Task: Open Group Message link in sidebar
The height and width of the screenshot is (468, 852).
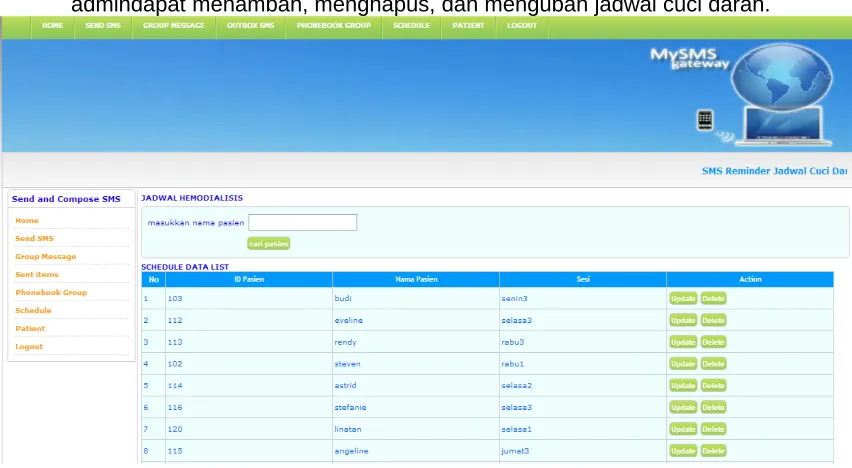Action: tap(46, 256)
